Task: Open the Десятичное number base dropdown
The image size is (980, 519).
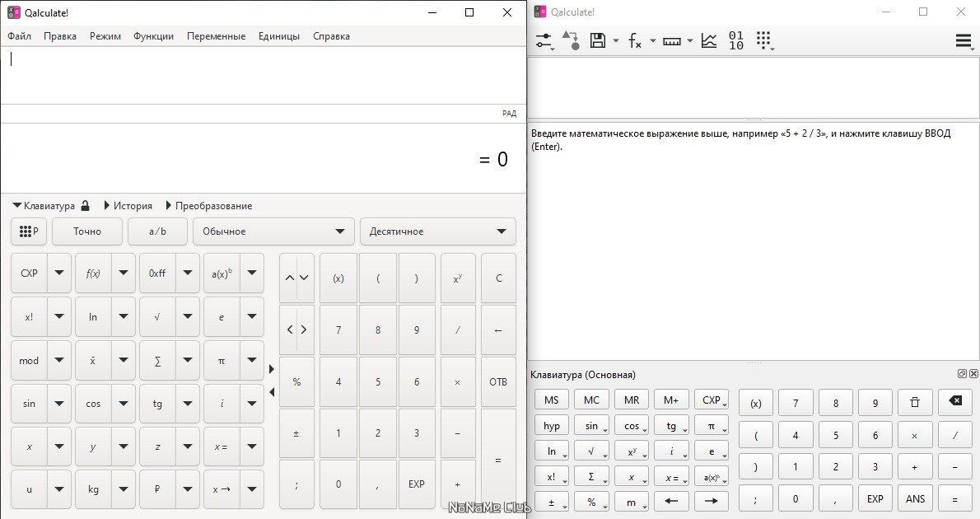Action: coord(438,231)
